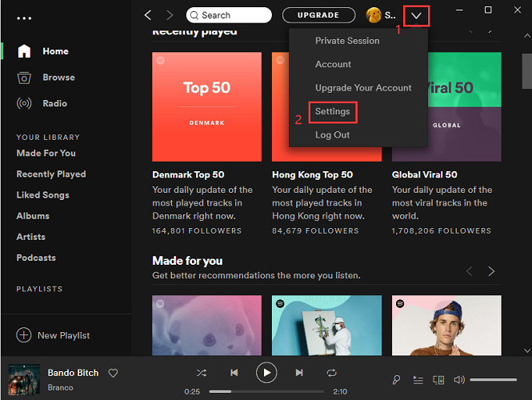The height and width of the screenshot is (400, 532).
Task: Click the now playing album art
Action: 24,380
